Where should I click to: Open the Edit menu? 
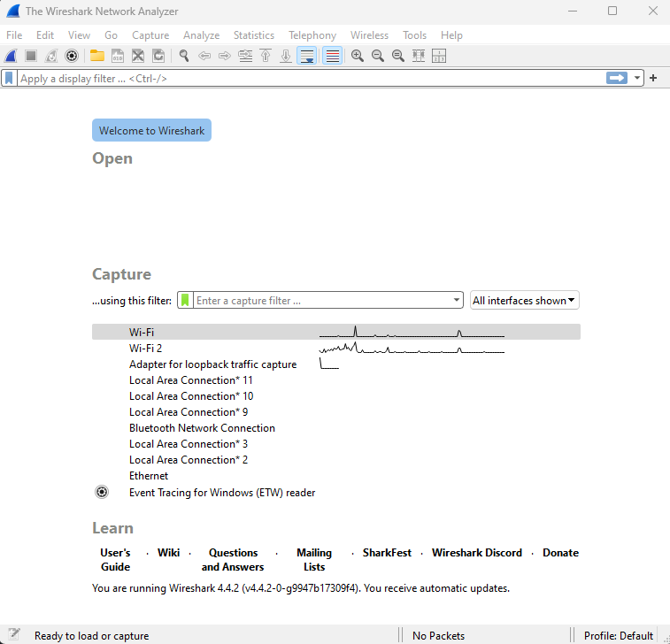click(x=45, y=35)
